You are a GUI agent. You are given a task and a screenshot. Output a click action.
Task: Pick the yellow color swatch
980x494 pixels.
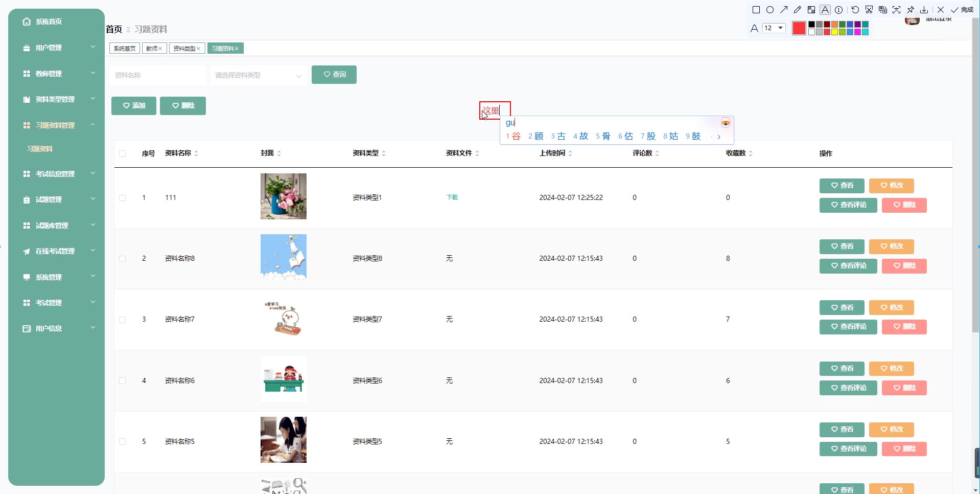tap(834, 32)
